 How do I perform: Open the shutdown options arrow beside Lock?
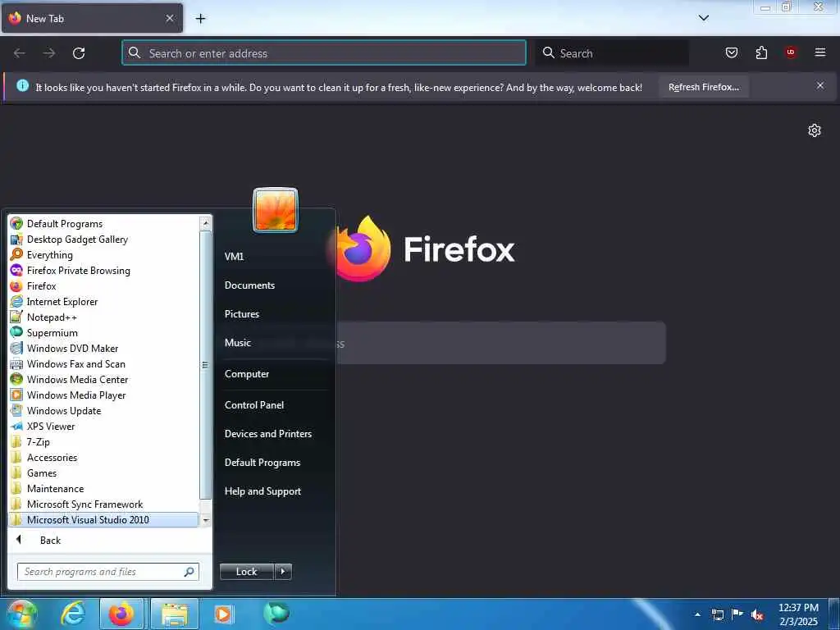point(283,572)
